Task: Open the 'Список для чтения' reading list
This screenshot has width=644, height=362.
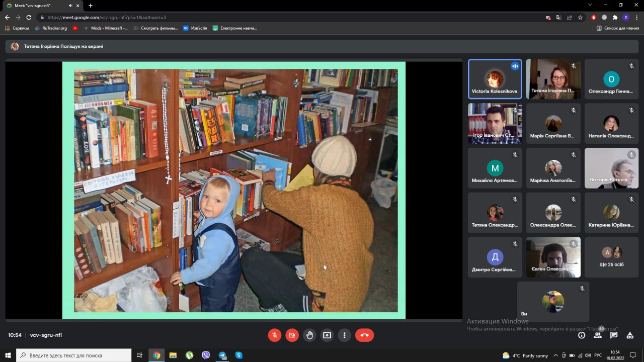Action: coord(617,28)
